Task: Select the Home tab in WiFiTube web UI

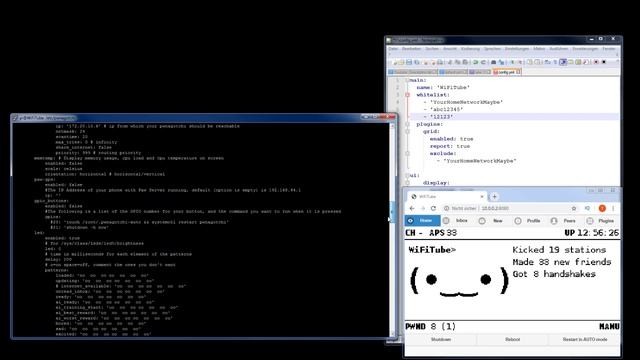Action: [422, 220]
